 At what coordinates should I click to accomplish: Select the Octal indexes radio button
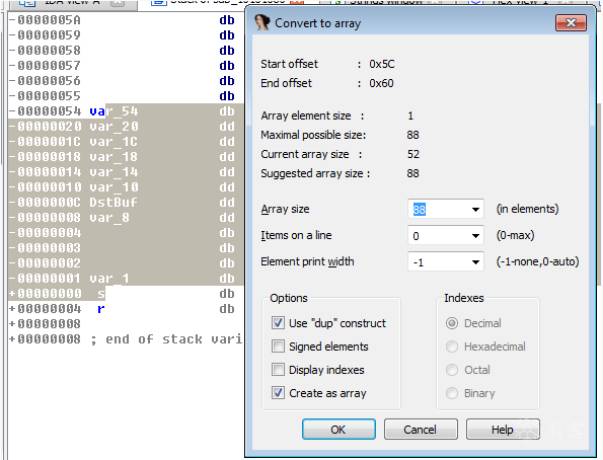(452, 370)
